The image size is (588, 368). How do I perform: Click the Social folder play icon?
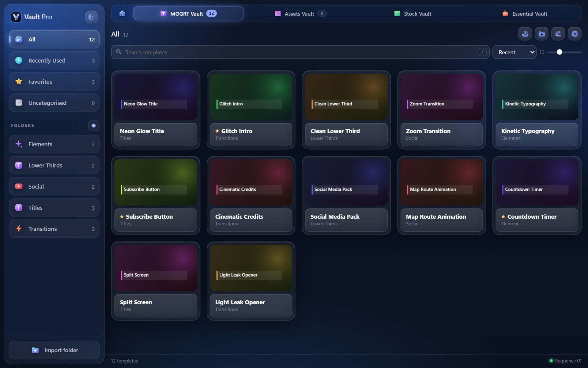(x=19, y=186)
